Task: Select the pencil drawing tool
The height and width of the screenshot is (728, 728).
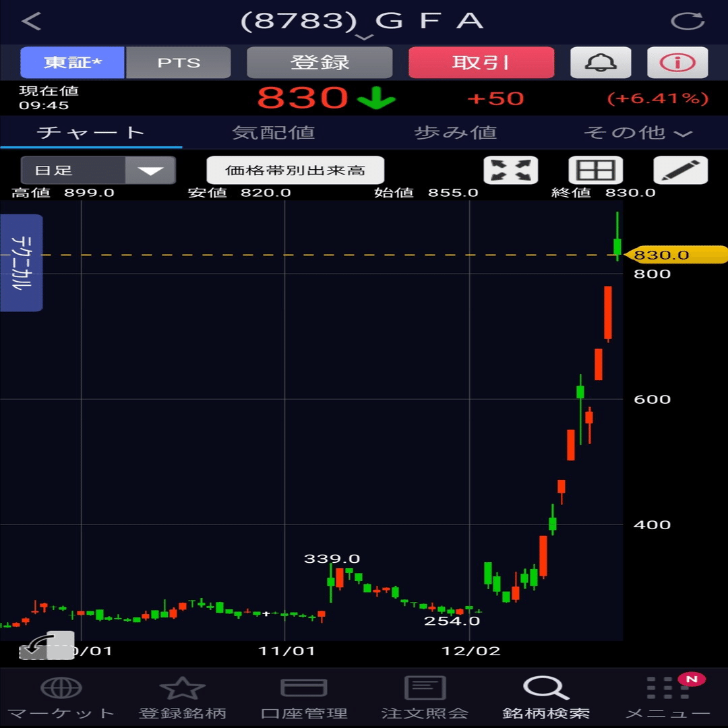Action: tap(681, 170)
